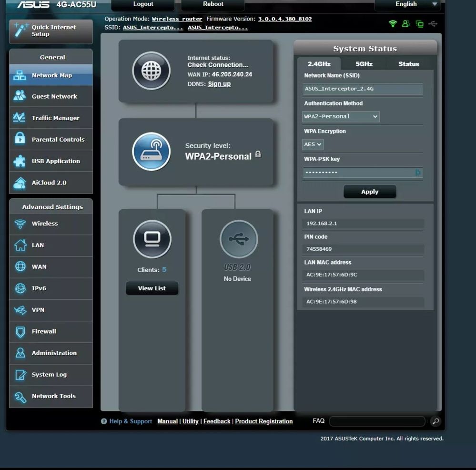476x470 pixels.
Task: Click the USB status icon in the header
Action: (x=433, y=23)
